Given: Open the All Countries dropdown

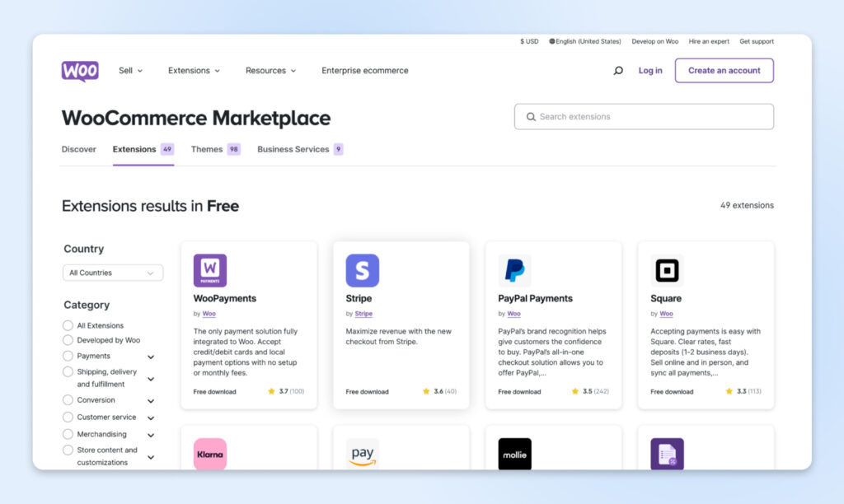Looking at the screenshot, I should [x=113, y=273].
